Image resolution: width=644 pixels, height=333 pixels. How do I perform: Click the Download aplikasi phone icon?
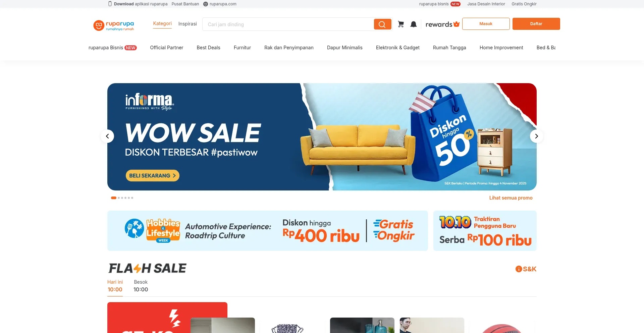point(110,4)
